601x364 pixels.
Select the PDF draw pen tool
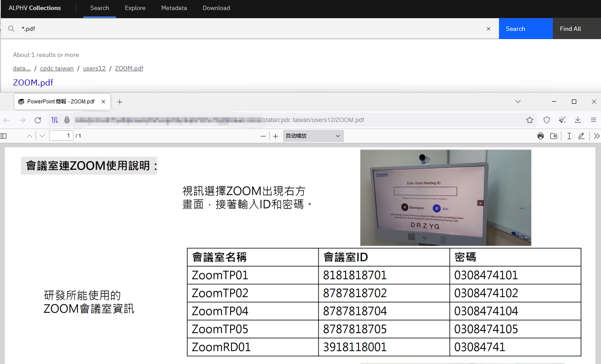tap(581, 136)
